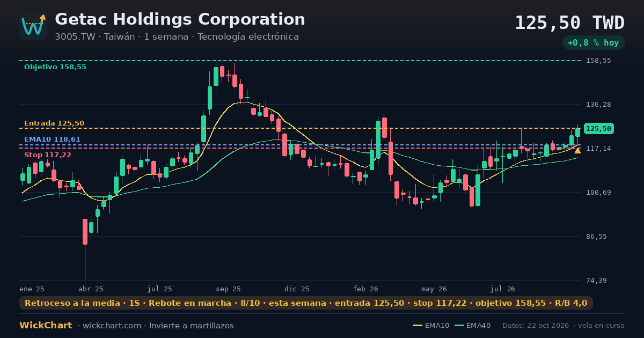Screen dimensions: 644x338
Task: Click the "abr 25" date label
Action: (x=91, y=289)
